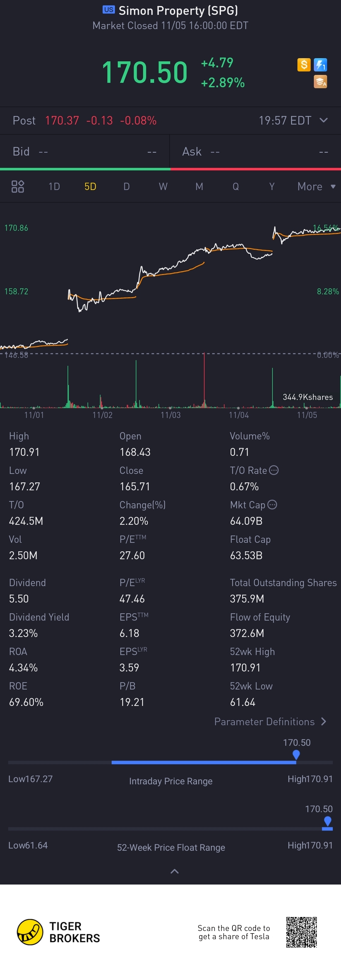
Task: Tap the blue lightning bolt badge icon
Action: click(320, 65)
